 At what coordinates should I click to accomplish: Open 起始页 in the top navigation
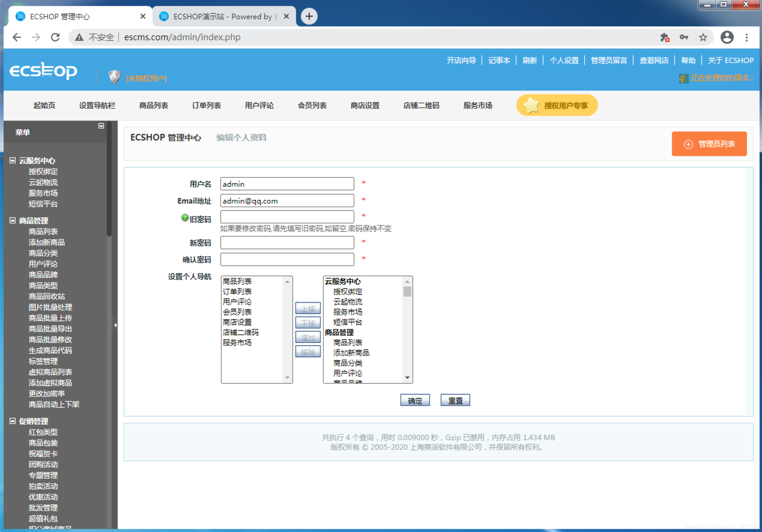(44, 106)
